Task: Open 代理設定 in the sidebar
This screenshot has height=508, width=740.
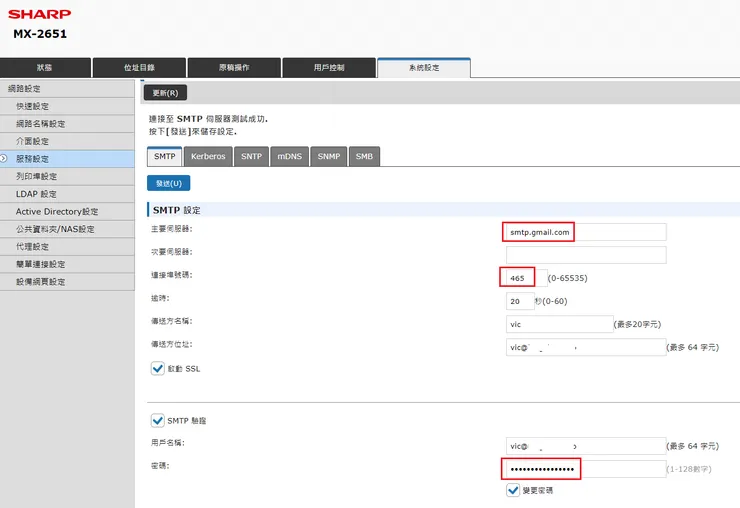Action: 67,246
